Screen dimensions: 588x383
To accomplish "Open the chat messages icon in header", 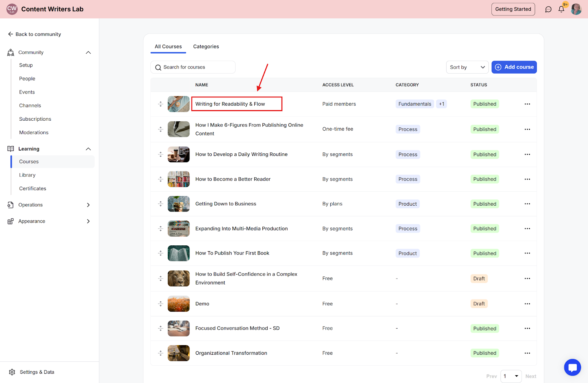I will [x=548, y=9].
